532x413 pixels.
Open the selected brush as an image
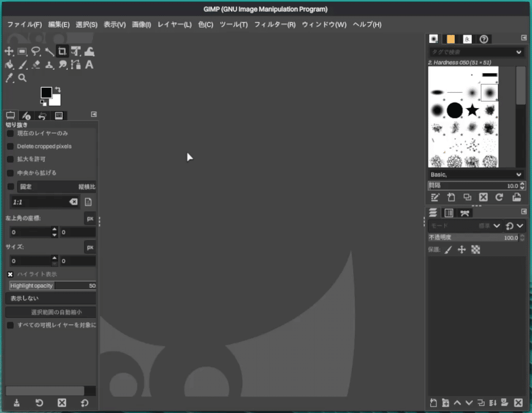517,198
